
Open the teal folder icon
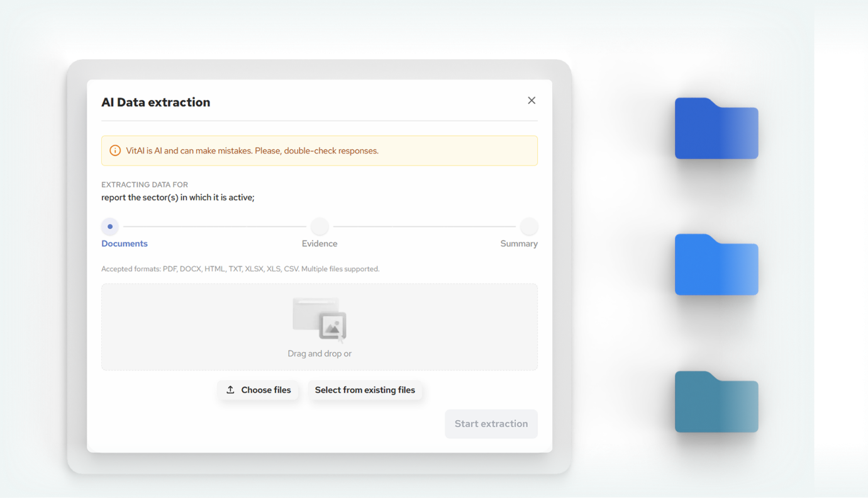(x=716, y=402)
